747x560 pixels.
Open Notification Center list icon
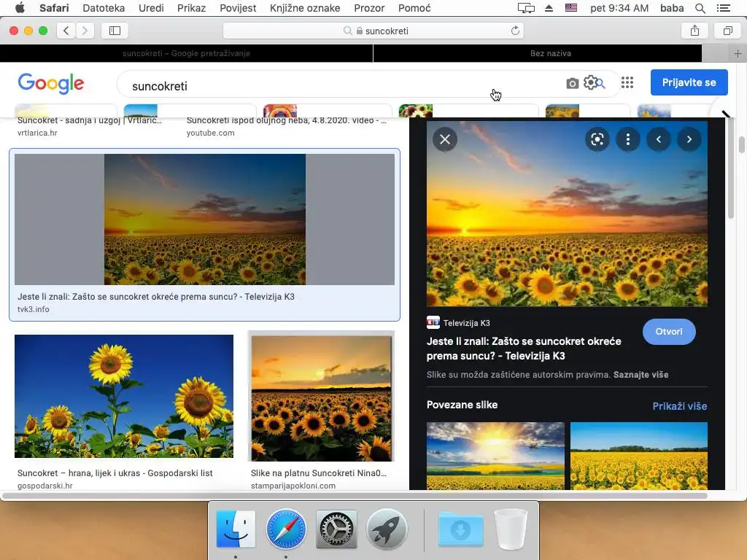(723, 8)
